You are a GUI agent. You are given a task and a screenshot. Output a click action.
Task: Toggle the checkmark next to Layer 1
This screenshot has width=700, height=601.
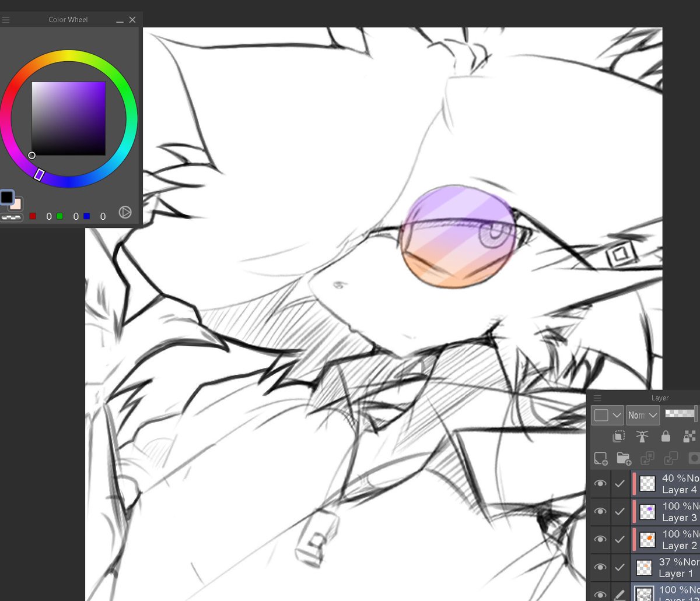pos(619,567)
